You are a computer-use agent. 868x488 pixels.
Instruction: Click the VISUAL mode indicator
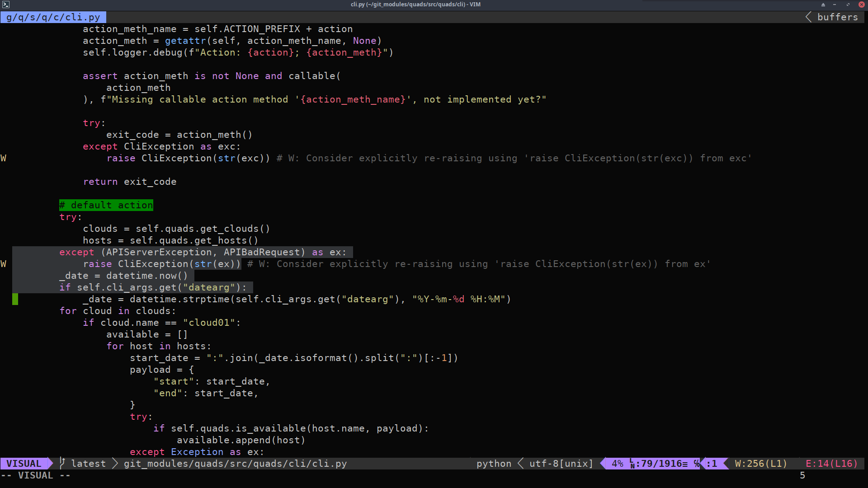point(23,463)
